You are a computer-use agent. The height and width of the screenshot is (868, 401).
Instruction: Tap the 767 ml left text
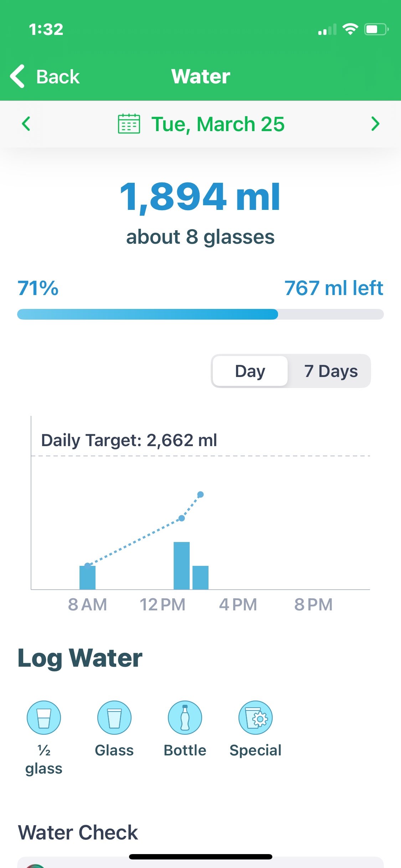334,288
